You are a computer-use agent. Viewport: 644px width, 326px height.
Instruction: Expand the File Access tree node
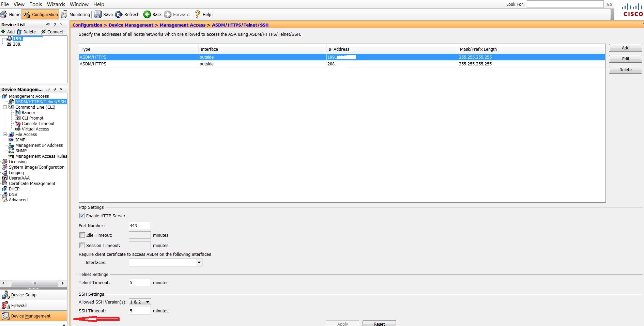click(5, 134)
